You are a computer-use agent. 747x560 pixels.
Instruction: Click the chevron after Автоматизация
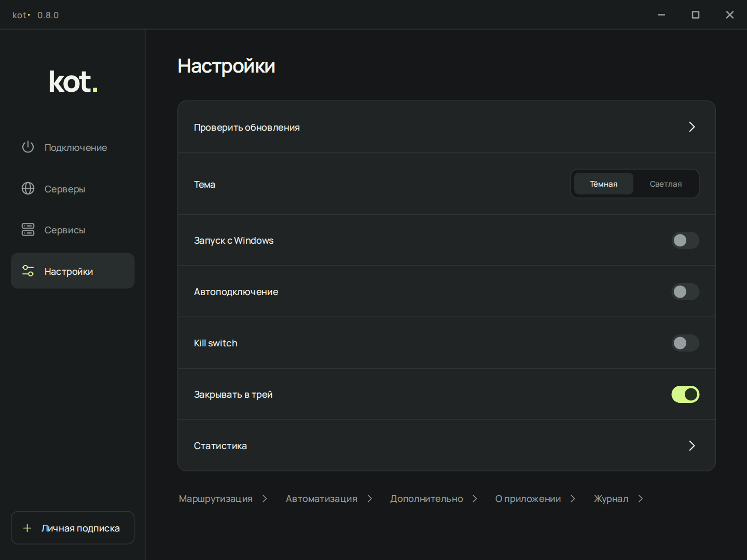[x=370, y=498]
